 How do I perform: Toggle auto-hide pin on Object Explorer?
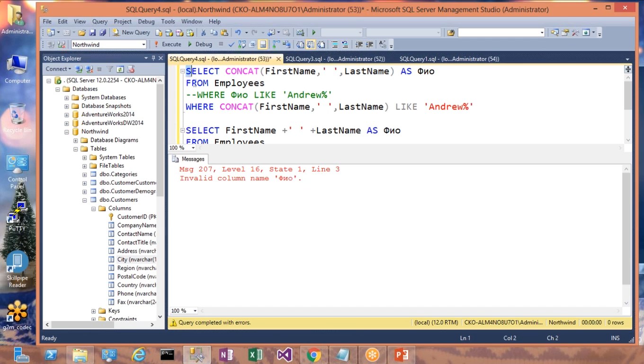tap(153, 58)
